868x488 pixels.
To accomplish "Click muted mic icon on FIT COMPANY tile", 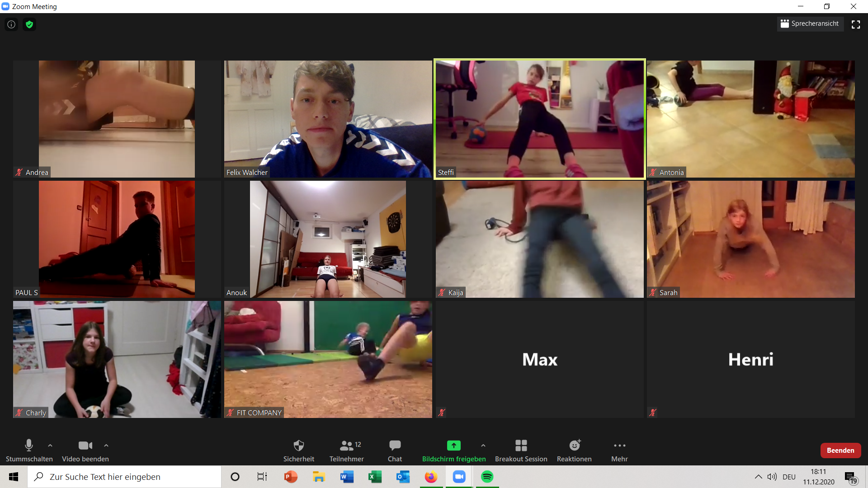I will pos(230,413).
